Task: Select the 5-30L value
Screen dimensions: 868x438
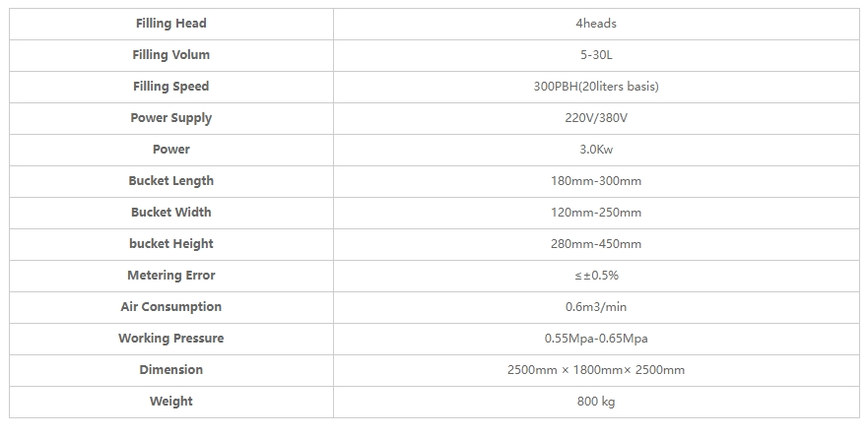Action: tap(596, 55)
